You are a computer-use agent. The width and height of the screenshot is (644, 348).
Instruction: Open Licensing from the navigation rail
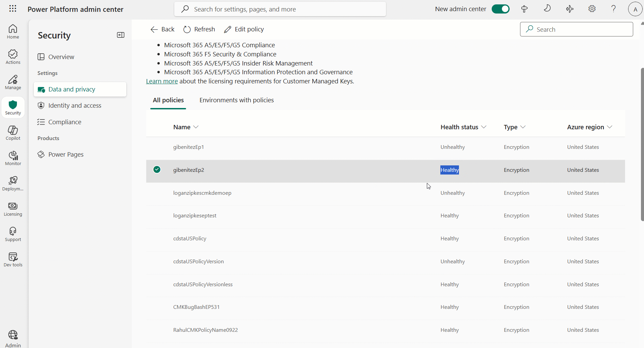13,209
